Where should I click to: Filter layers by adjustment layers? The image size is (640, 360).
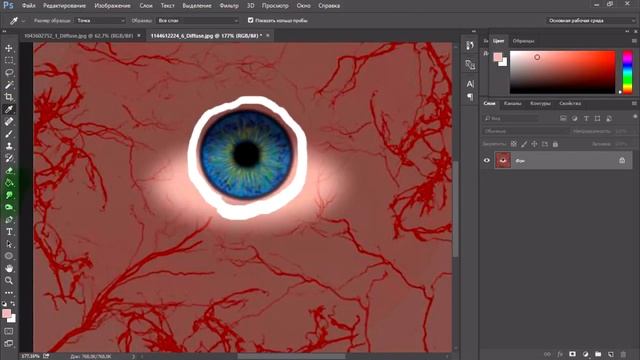[575, 118]
